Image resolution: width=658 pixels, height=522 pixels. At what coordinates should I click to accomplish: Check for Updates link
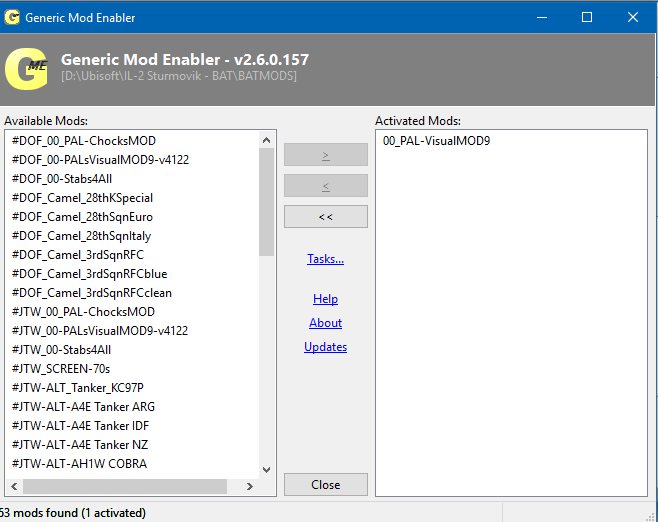pos(325,347)
